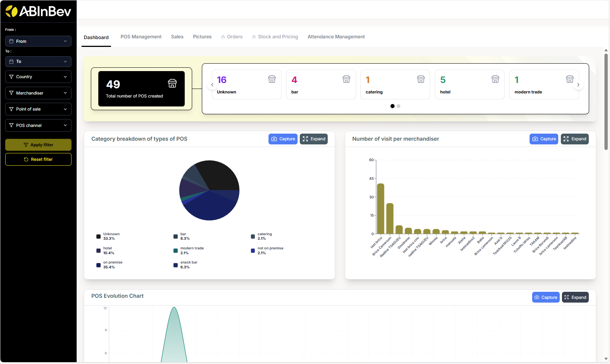Switch to the POS Management tab
Screen dimensions: 610x364
(x=141, y=36)
